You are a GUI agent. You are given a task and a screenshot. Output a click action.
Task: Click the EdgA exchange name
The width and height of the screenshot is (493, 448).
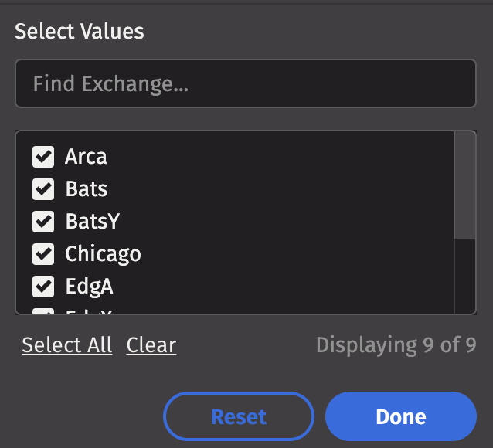89,287
